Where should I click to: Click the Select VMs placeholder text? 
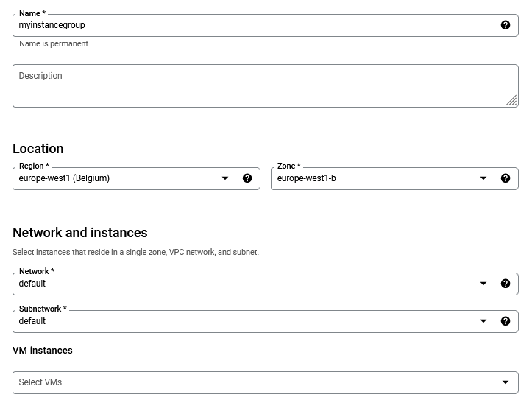click(x=40, y=382)
